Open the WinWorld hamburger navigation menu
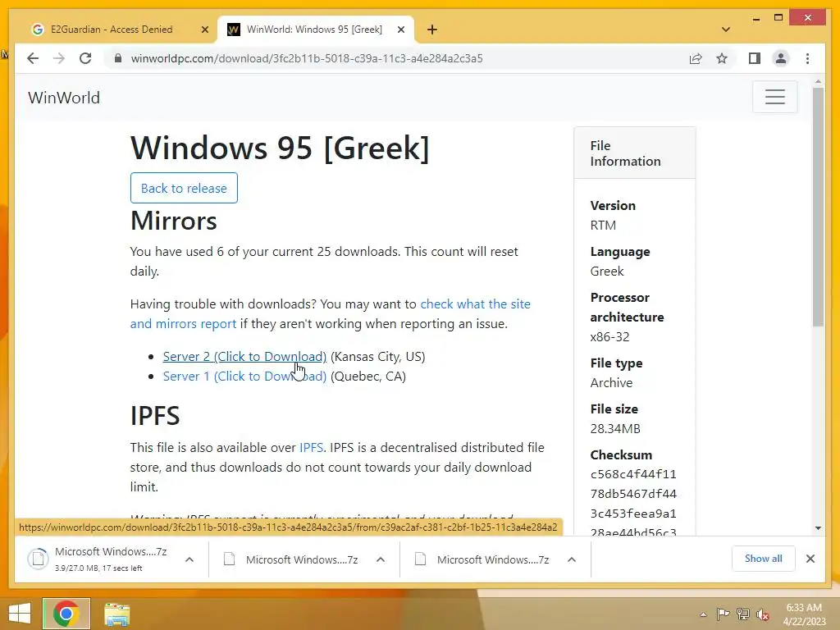The height and width of the screenshot is (630, 840). 774,97
